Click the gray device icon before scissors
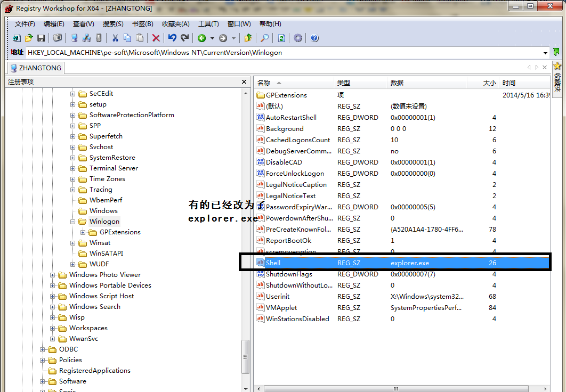This screenshot has width=566, height=392. coord(99,38)
